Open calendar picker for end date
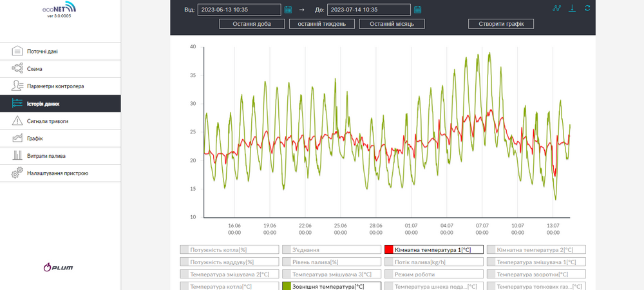Image resolution: width=644 pixels, height=290 pixels. [x=418, y=10]
